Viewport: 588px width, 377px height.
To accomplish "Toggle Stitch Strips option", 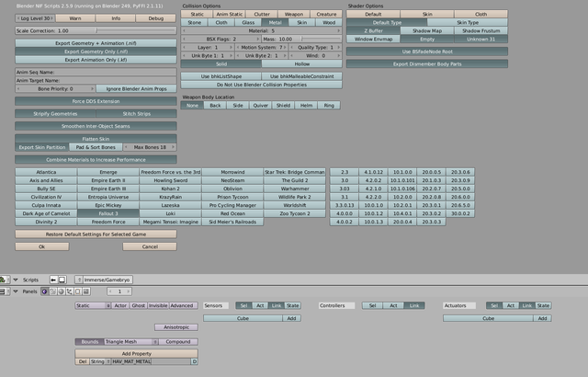I will point(137,114).
